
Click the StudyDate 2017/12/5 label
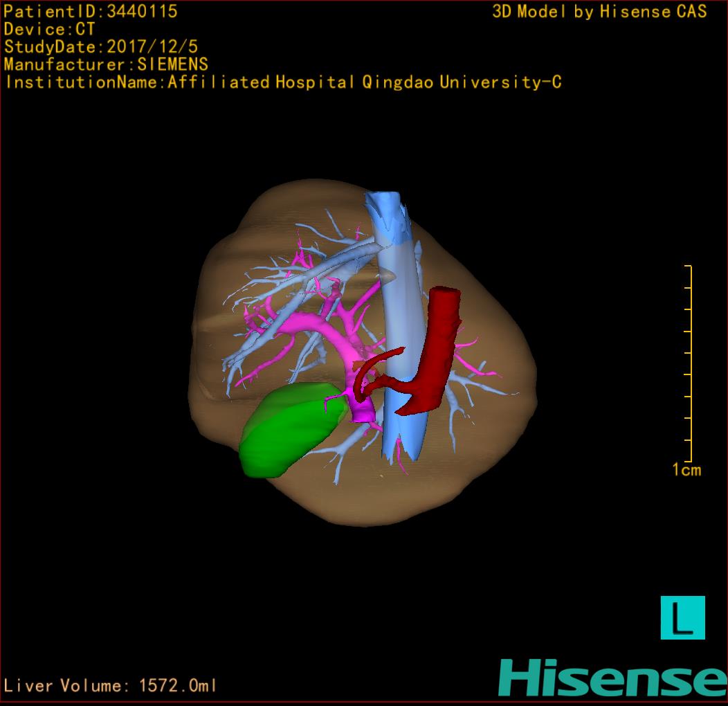tap(101, 47)
